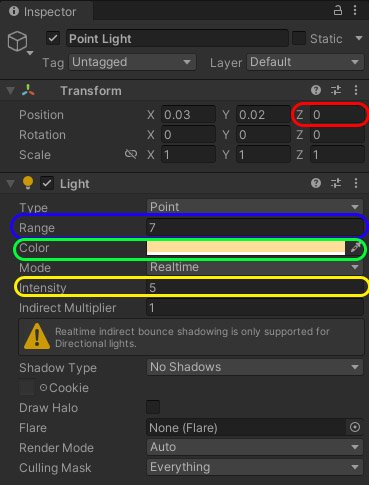Open the Flare object picker
Viewport: 369px width, 485px height.
pyautogui.click(x=355, y=427)
